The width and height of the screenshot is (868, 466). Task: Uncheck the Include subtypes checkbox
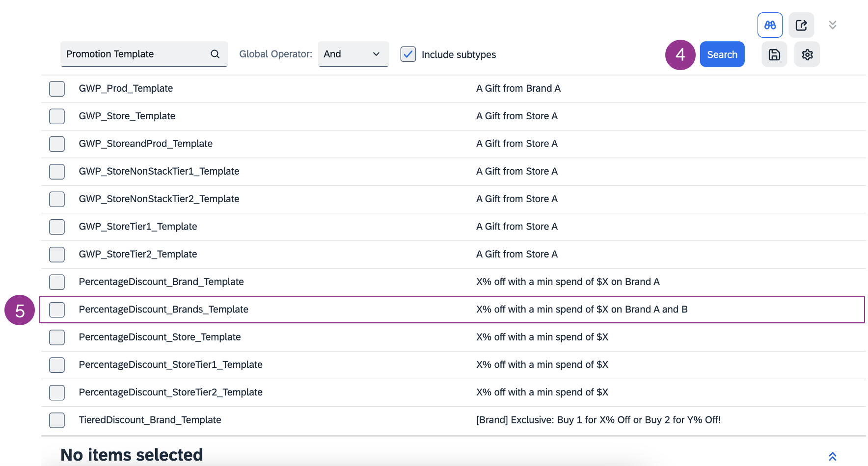tap(408, 54)
